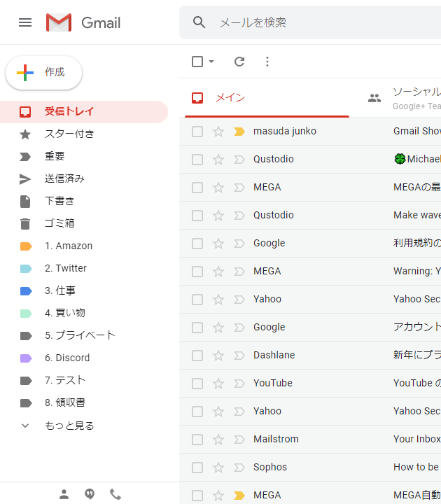Screen dimensions: 441x504
Task: Open label 4. 買い物
Action: click(83, 313)
